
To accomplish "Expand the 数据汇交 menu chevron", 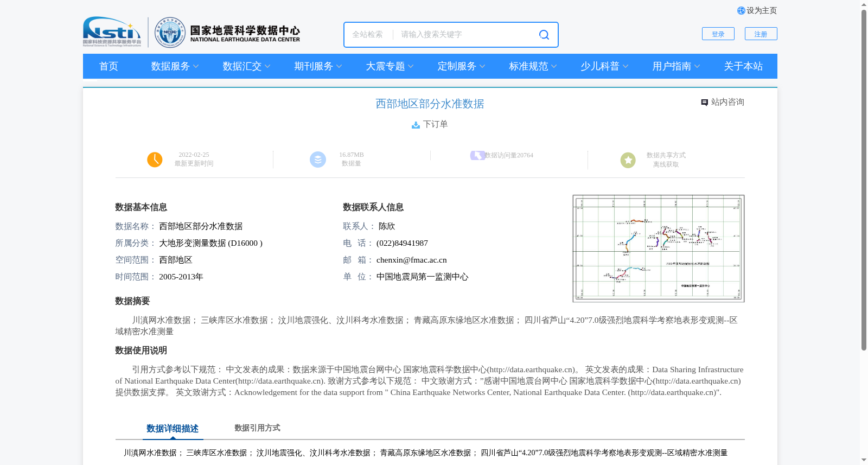I will (x=267, y=66).
